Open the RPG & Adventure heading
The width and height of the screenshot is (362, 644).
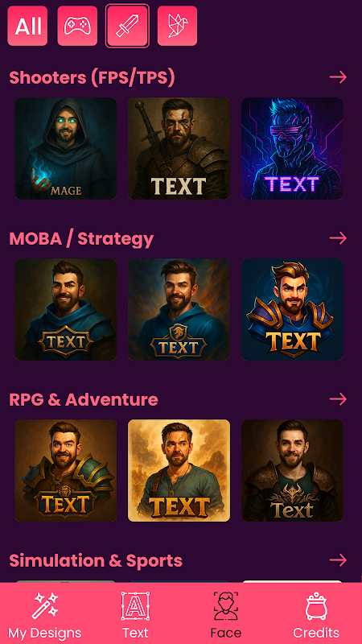coord(84,399)
